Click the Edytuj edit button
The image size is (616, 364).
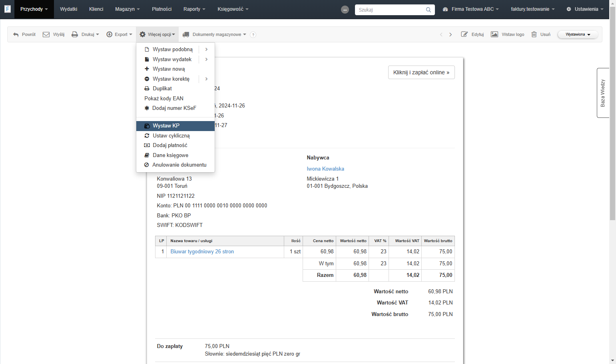[x=472, y=35]
